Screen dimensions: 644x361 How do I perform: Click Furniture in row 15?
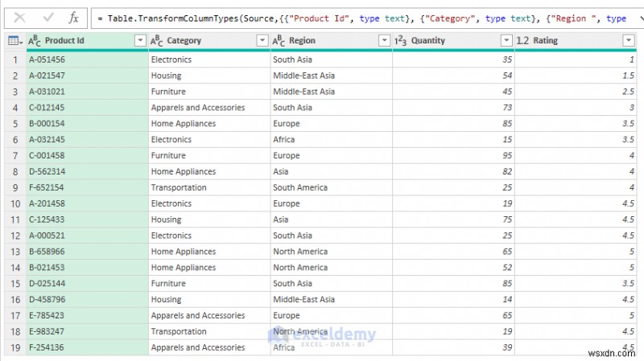168,284
